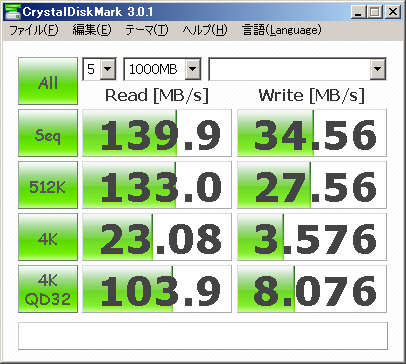Select the 512K write result 27.56

pyautogui.click(x=312, y=185)
